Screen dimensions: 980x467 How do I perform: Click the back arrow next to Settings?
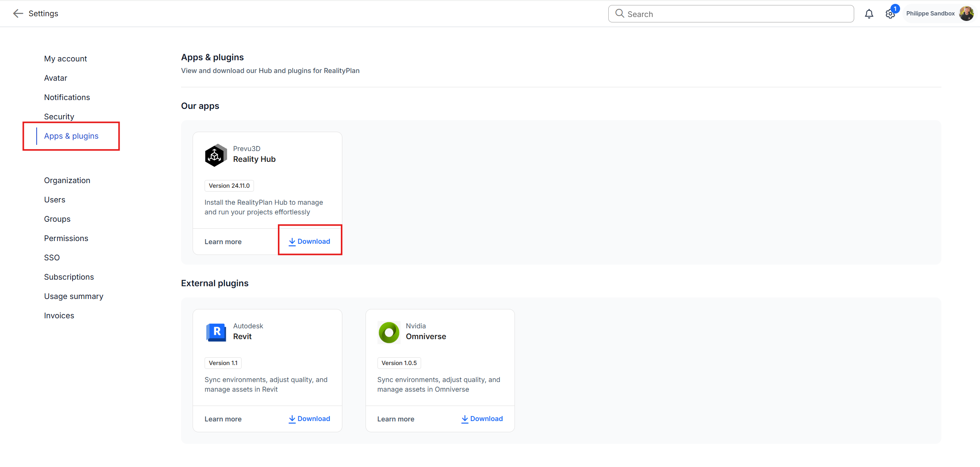click(x=18, y=14)
